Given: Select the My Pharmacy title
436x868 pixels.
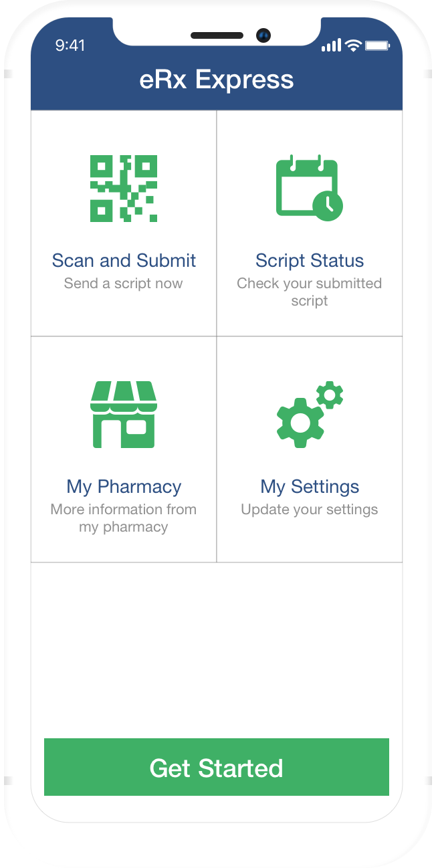Looking at the screenshot, I should point(124,486).
